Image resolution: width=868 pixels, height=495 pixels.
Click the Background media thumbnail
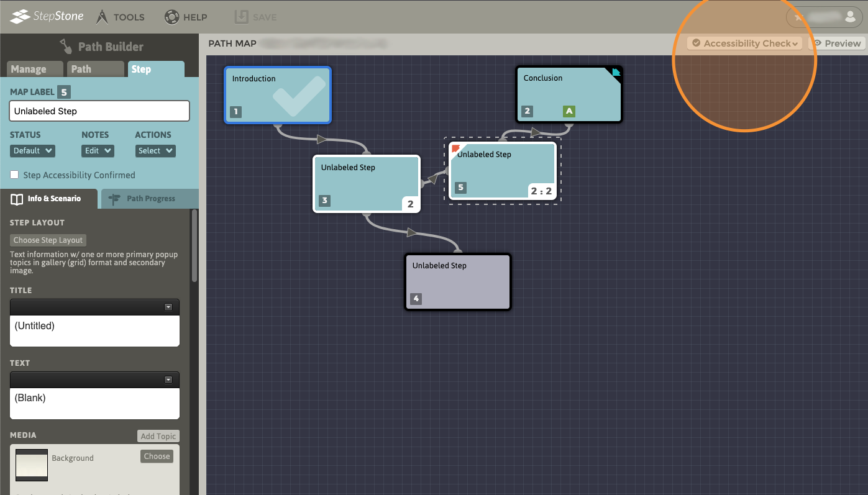(32, 465)
